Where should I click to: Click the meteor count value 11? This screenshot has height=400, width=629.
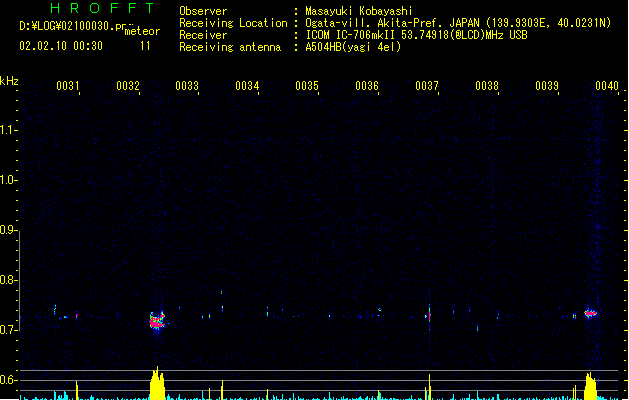pyautogui.click(x=145, y=46)
